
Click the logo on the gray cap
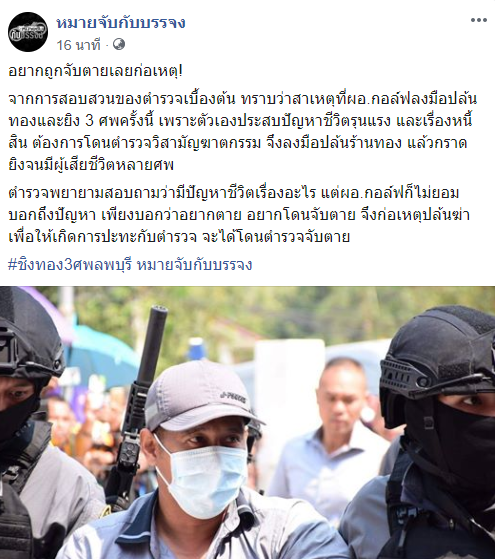[x=233, y=398]
